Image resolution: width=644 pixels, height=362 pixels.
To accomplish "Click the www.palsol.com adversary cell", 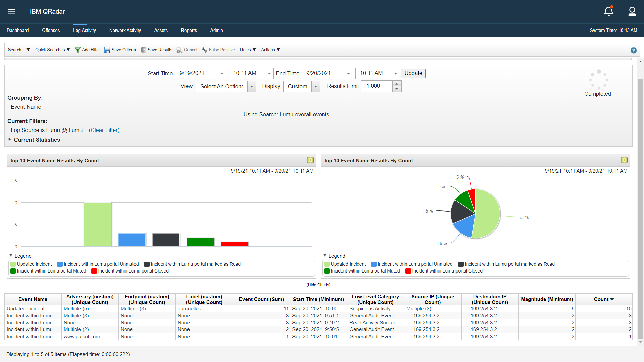I will click(x=90, y=337).
